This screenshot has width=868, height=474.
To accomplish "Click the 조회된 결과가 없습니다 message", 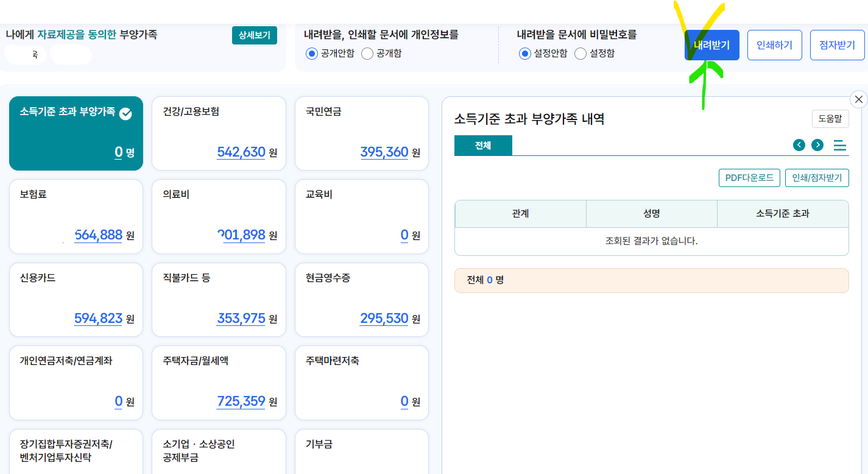I will (x=652, y=241).
